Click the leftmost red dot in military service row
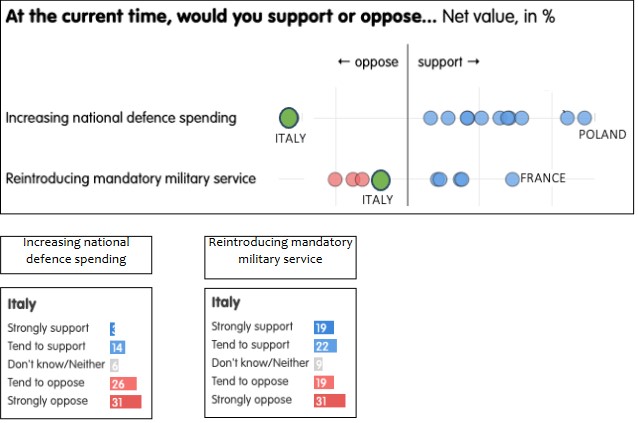 [335, 180]
